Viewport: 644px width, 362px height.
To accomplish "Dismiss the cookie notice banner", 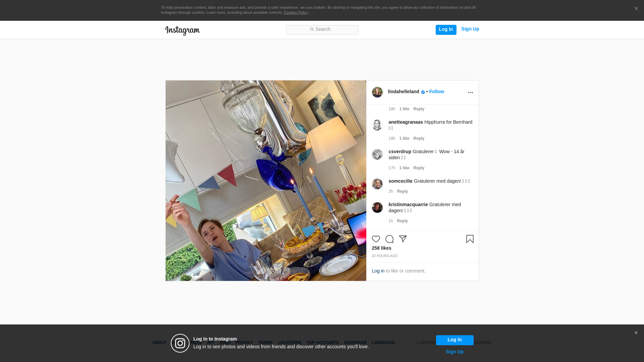I will tap(636, 9).
